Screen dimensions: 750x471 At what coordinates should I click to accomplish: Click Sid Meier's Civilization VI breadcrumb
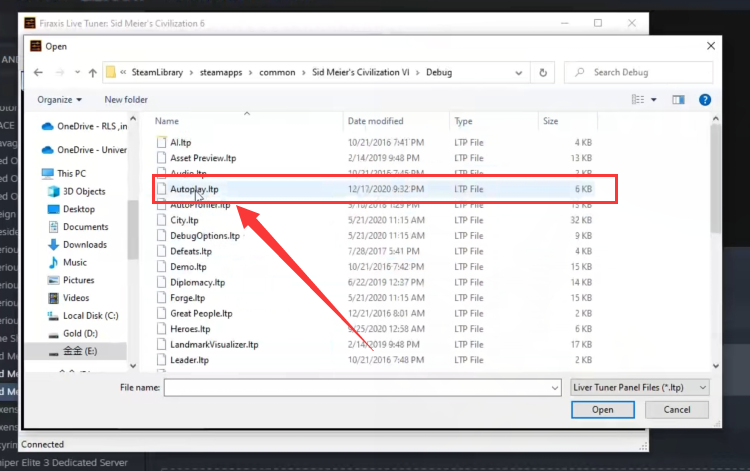(x=361, y=73)
